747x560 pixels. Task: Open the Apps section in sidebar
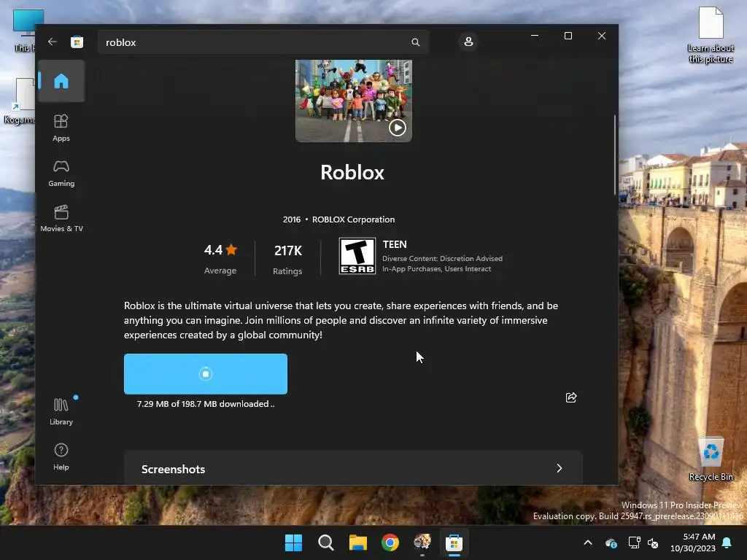(x=61, y=128)
